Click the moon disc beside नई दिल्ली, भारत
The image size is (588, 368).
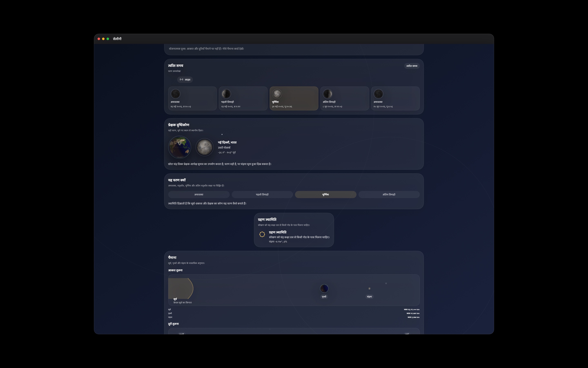(205, 147)
